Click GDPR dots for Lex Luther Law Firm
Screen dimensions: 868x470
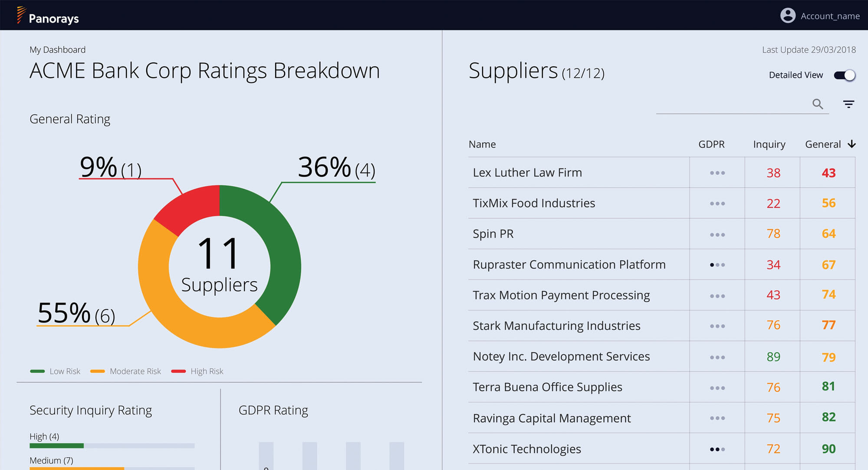click(717, 173)
